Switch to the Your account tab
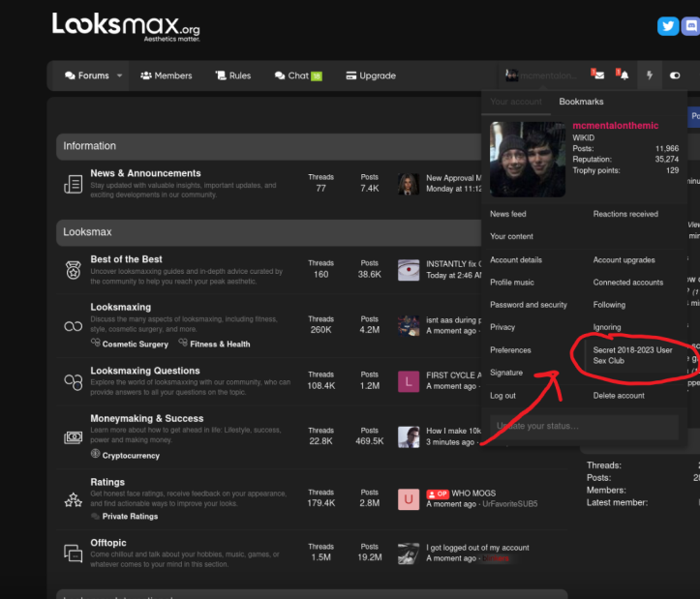 516,102
